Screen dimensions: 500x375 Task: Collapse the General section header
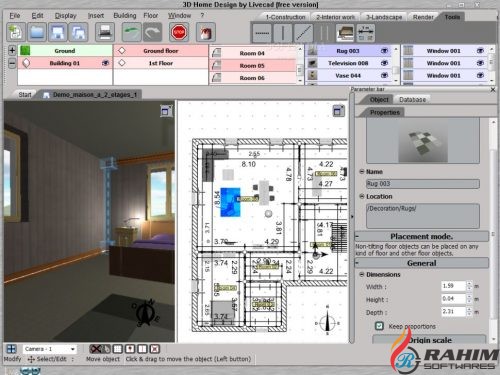pyautogui.click(x=421, y=263)
